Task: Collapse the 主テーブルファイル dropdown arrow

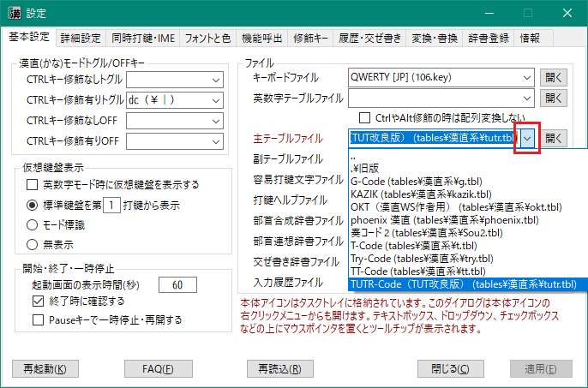Action: [527, 139]
